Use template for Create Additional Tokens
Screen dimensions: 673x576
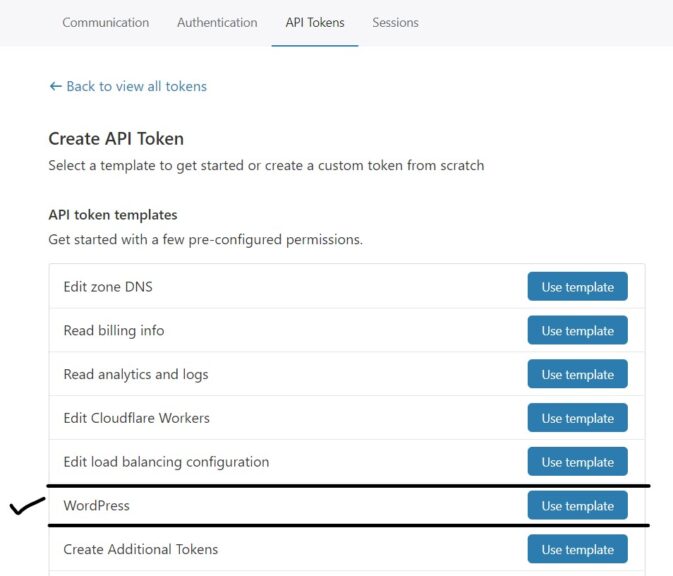[x=577, y=549]
